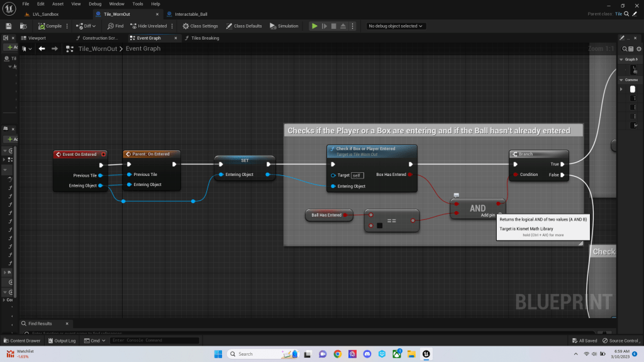This screenshot has width=644, height=362.
Task: Click the Compile button
Action: pos(50,26)
